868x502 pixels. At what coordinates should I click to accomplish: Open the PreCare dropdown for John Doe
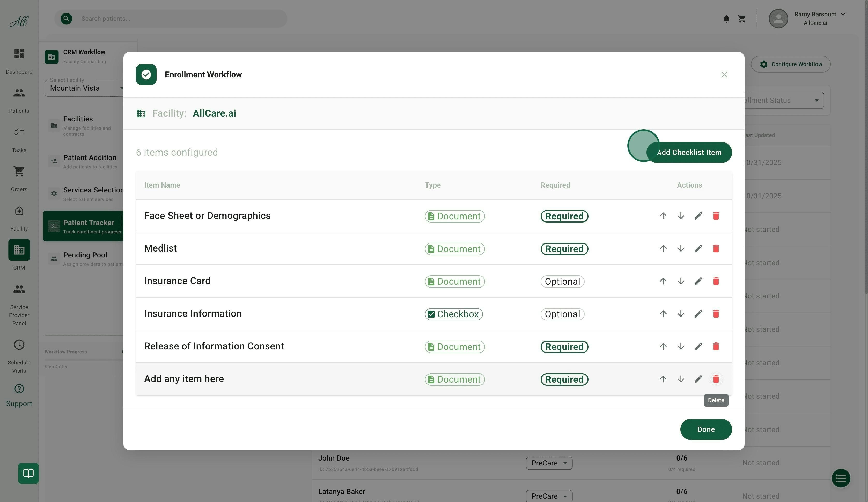pyautogui.click(x=549, y=463)
